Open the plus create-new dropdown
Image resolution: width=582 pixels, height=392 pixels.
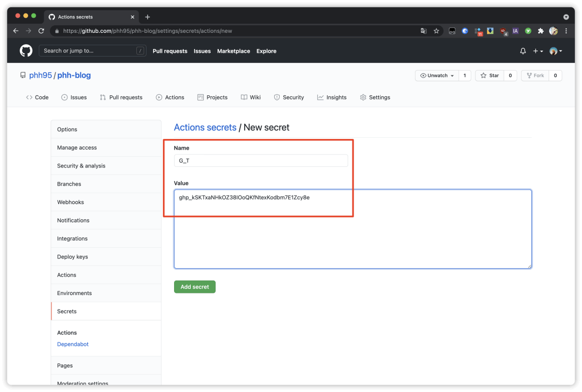538,51
